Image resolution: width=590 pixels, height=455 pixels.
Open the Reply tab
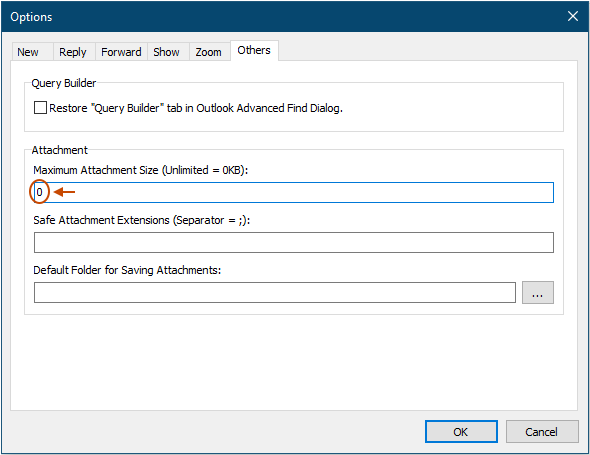tap(74, 52)
